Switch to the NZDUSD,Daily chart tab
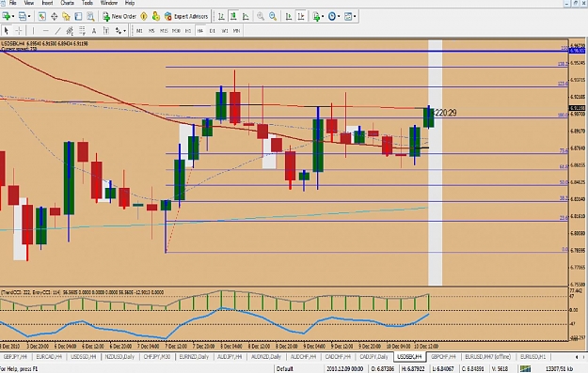Screen dimensions: 588x373 pos(119,357)
